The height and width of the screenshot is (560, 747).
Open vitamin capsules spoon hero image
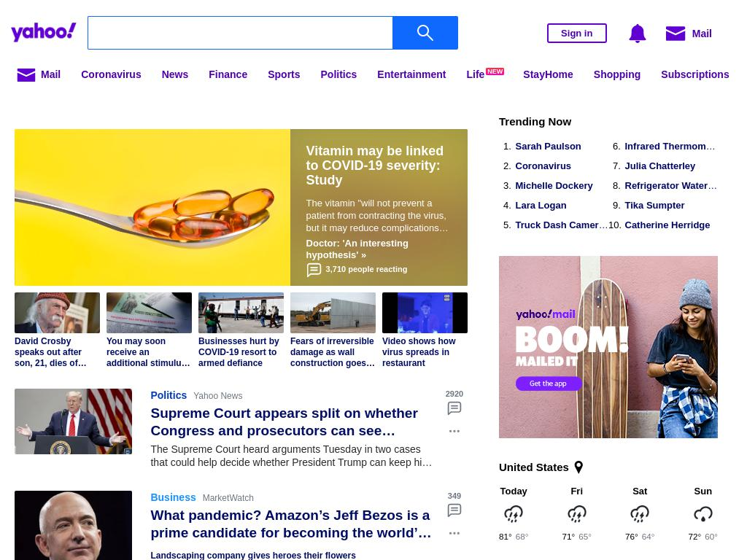coord(152,207)
